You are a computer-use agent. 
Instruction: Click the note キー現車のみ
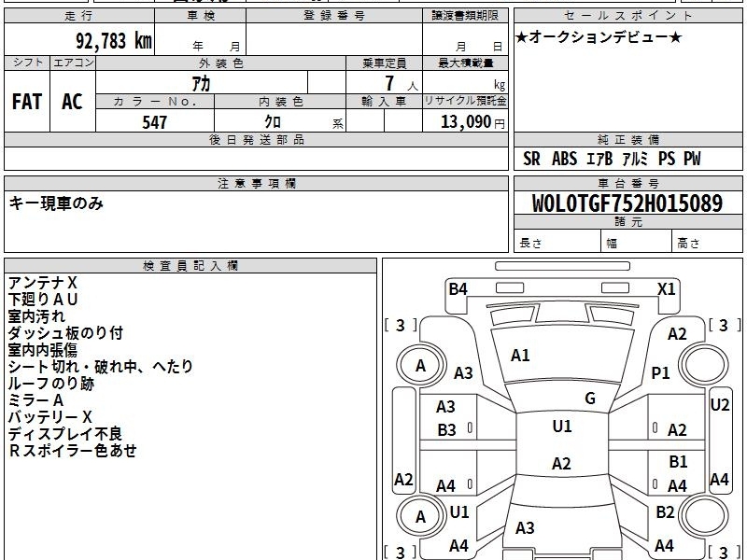tap(56, 203)
